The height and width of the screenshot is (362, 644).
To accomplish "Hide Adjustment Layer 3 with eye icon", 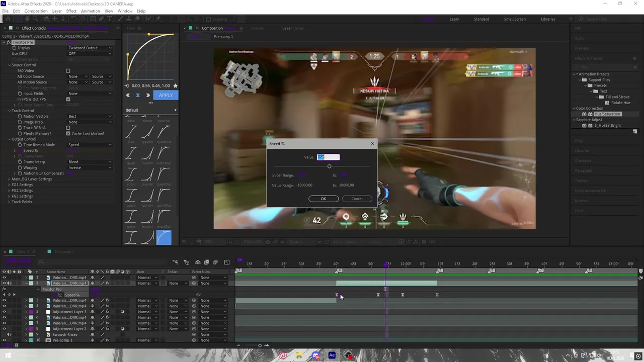I will pos(4,312).
